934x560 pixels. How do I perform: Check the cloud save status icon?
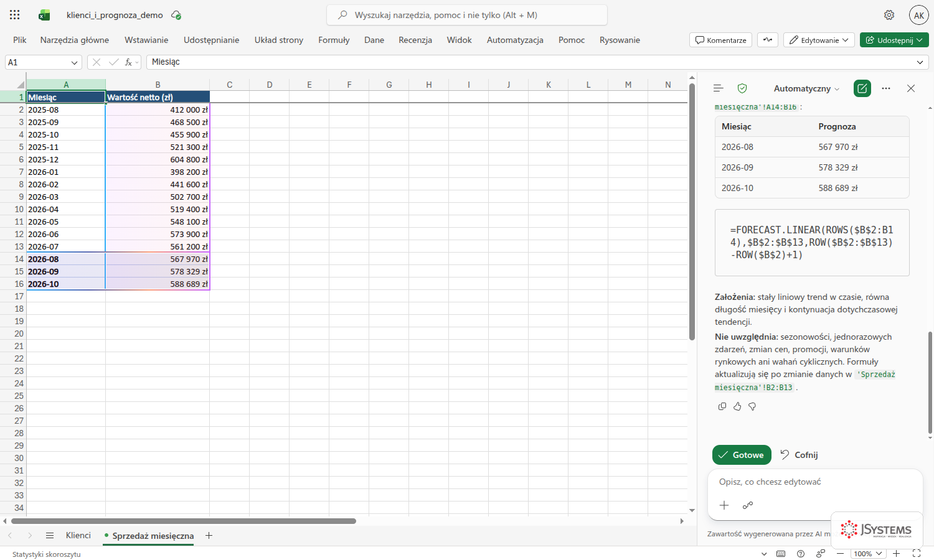pos(176,15)
